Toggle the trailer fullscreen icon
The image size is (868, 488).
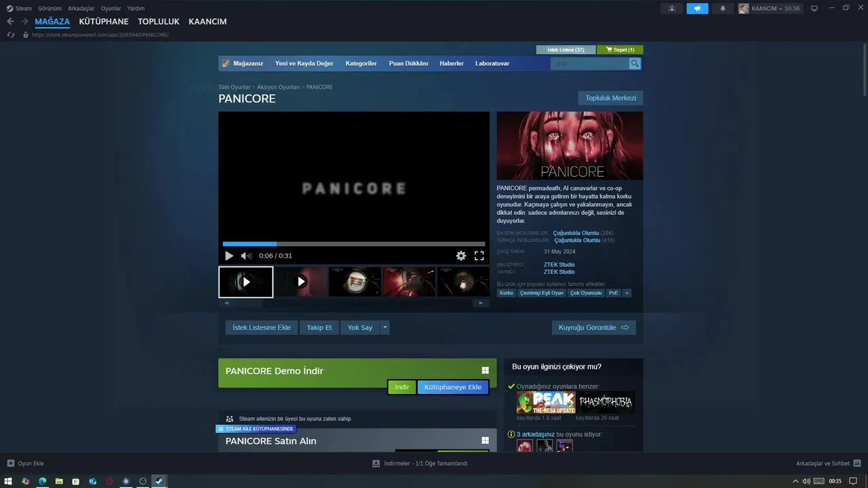coord(479,256)
